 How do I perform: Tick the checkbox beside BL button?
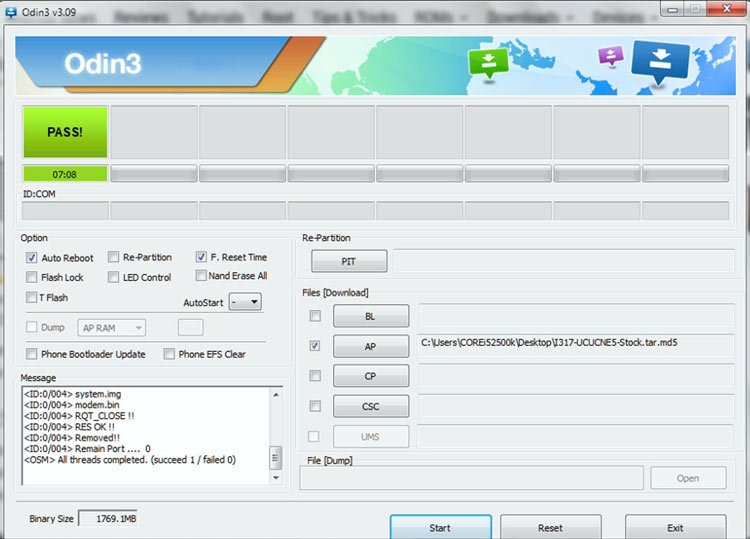315,316
